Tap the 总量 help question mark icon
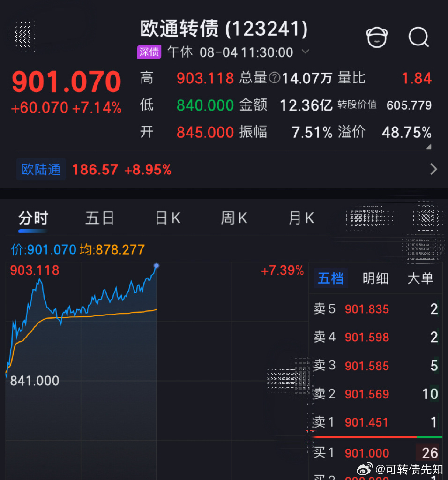The height and width of the screenshot is (480, 448). tap(275, 78)
